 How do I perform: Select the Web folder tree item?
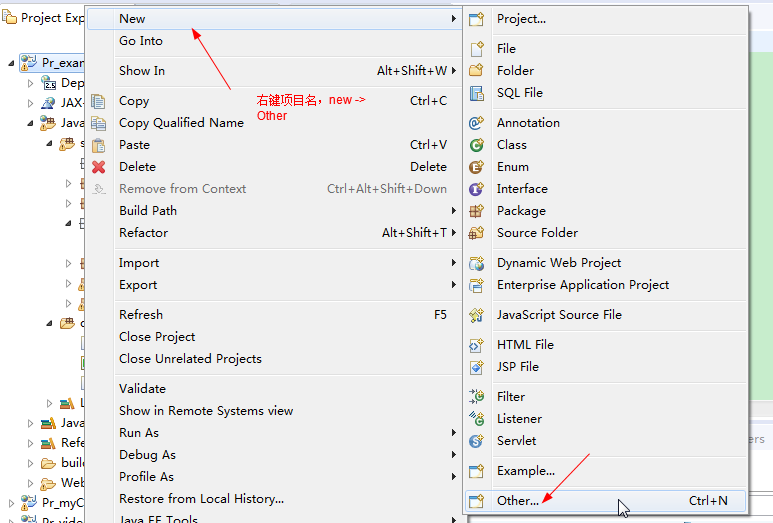pyautogui.click(x=62, y=483)
